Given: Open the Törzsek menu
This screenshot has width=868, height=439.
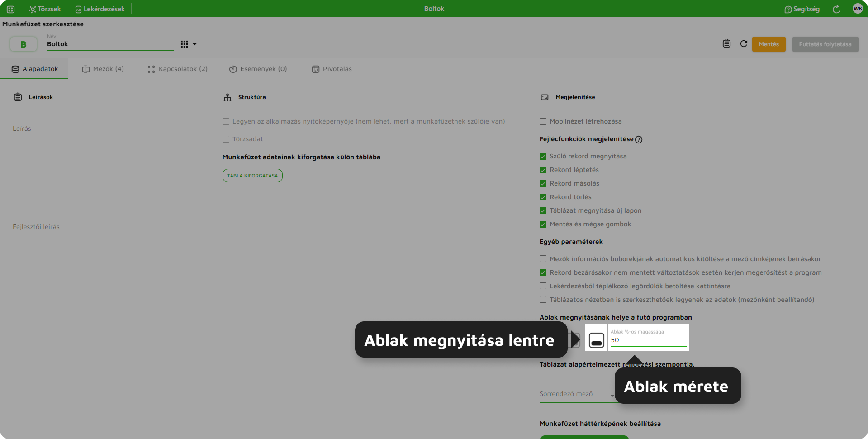Looking at the screenshot, I should (x=45, y=9).
